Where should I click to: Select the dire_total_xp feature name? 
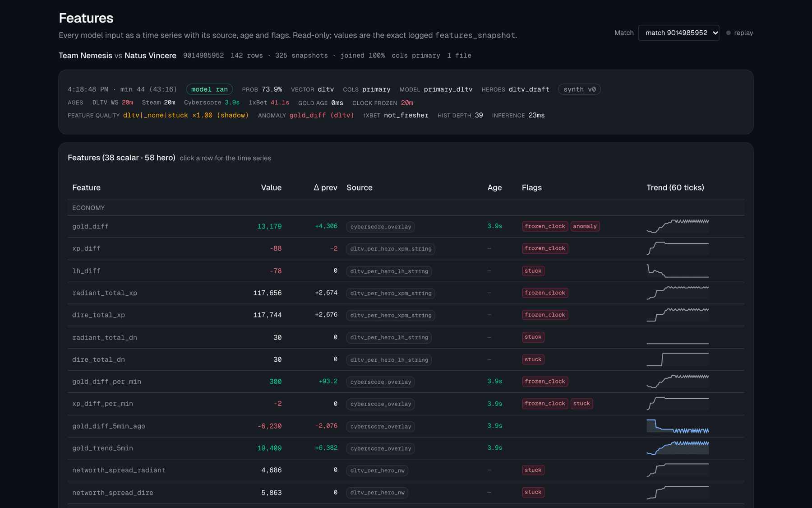point(98,315)
